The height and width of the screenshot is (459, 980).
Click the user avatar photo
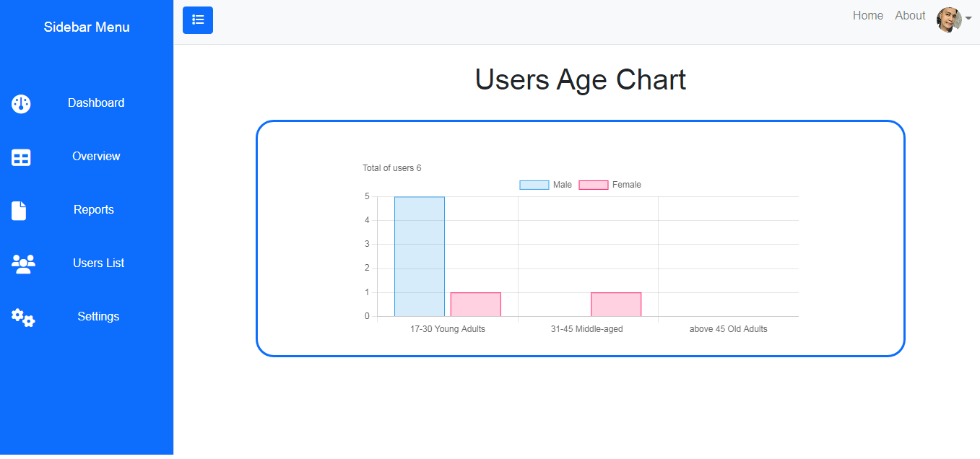coord(948,19)
